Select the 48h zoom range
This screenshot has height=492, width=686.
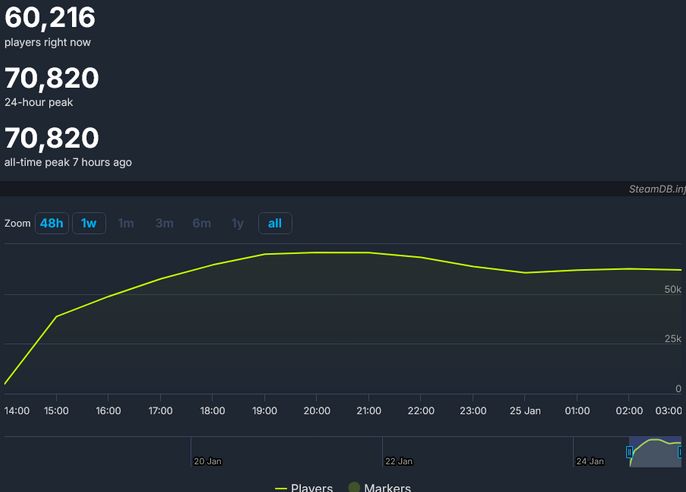pos(52,223)
